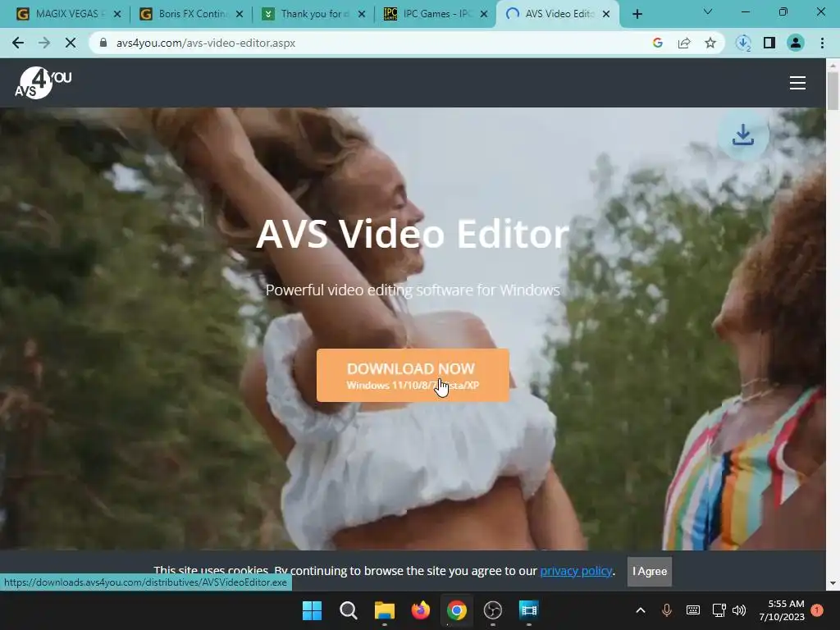This screenshot has width=840, height=630.
Task: Switch to the IPC Games tab
Action: [435, 14]
